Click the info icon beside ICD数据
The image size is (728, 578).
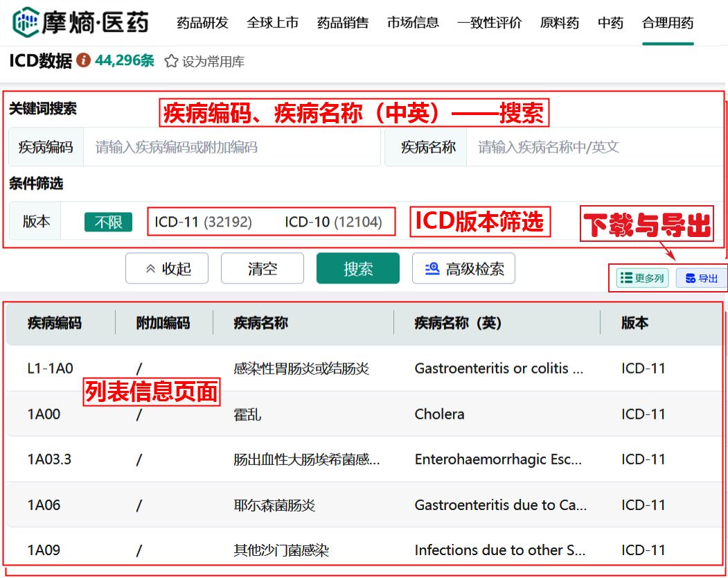tap(83, 61)
